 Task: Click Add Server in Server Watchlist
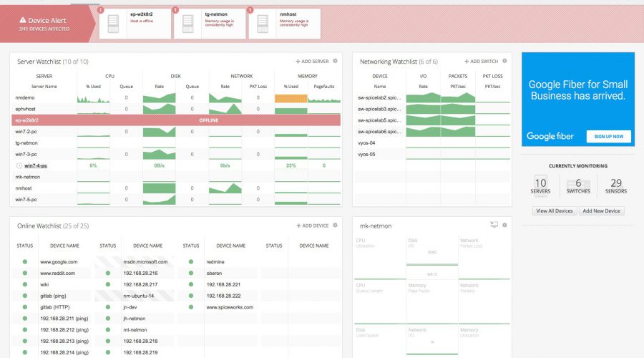coord(312,62)
